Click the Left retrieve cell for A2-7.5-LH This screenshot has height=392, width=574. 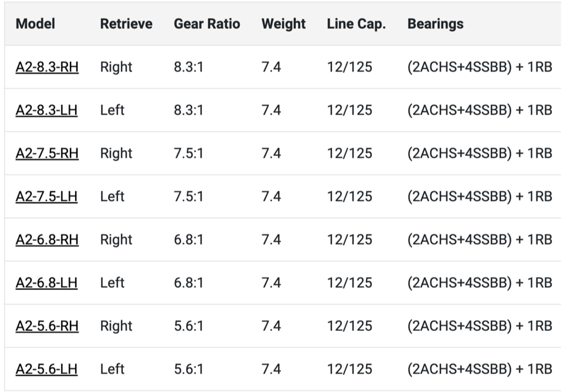click(x=112, y=197)
